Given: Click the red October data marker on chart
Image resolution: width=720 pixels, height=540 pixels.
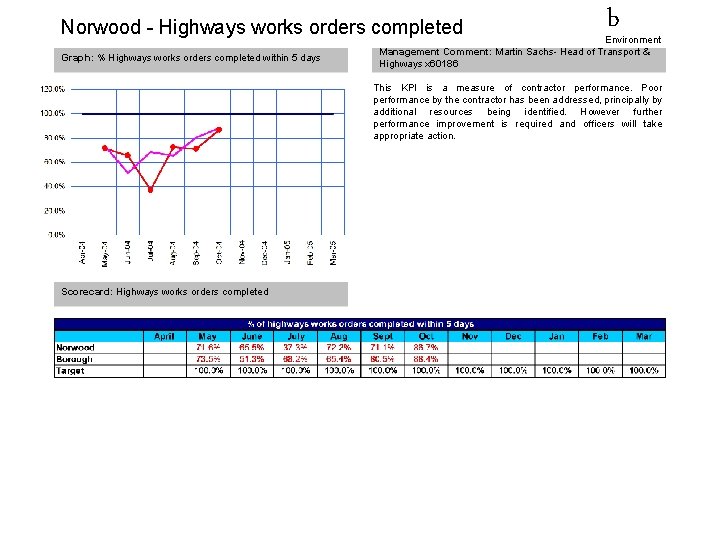Looking at the screenshot, I should (x=219, y=130).
